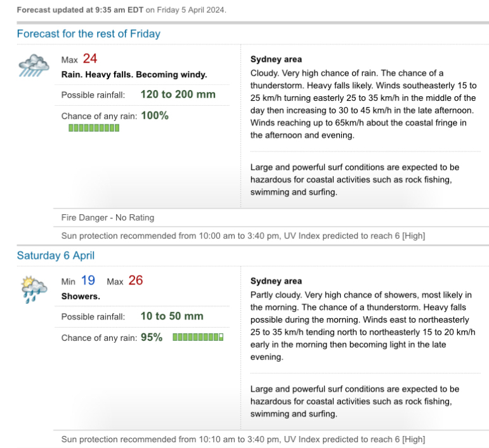Click the "Fire Danger - No Rating" line

108,217
